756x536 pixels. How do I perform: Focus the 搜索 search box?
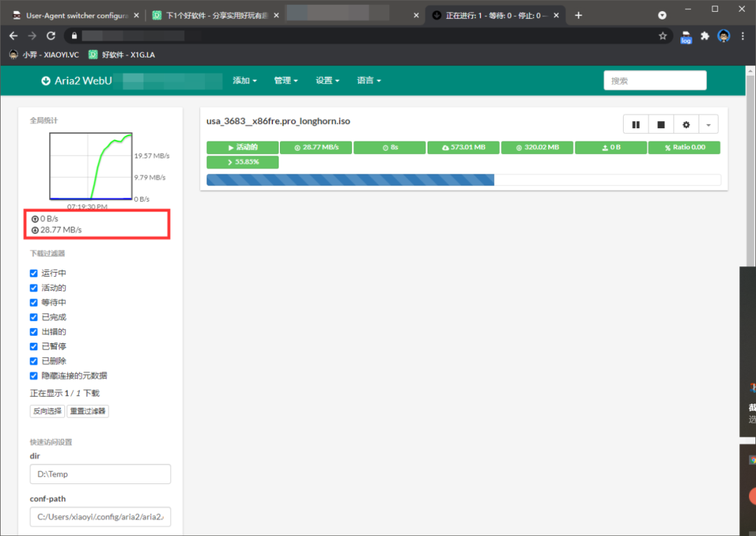[654, 81]
